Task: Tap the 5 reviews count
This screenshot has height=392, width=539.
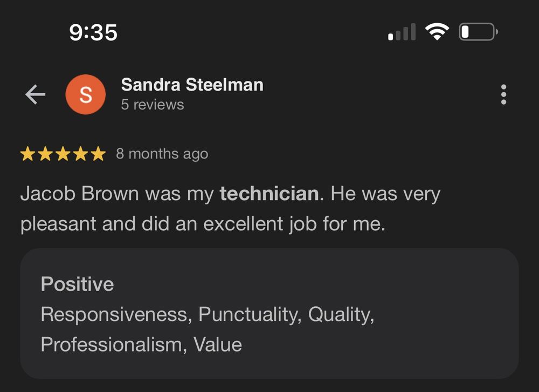Action: pos(153,105)
